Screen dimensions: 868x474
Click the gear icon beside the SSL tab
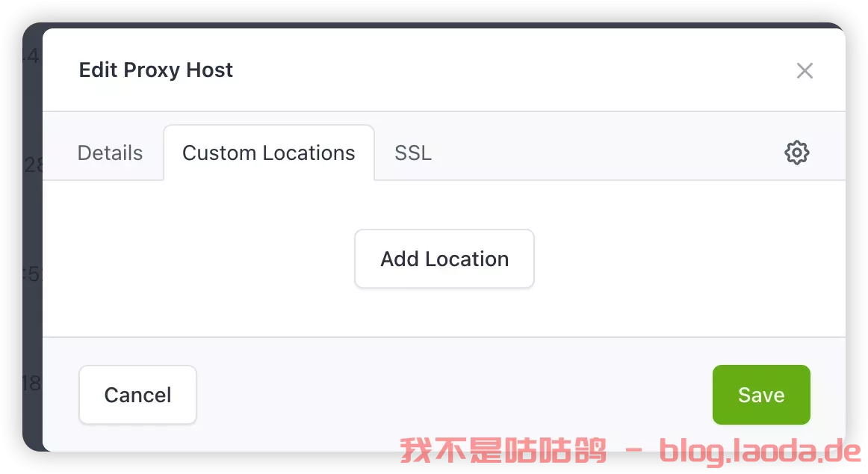point(796,153)
